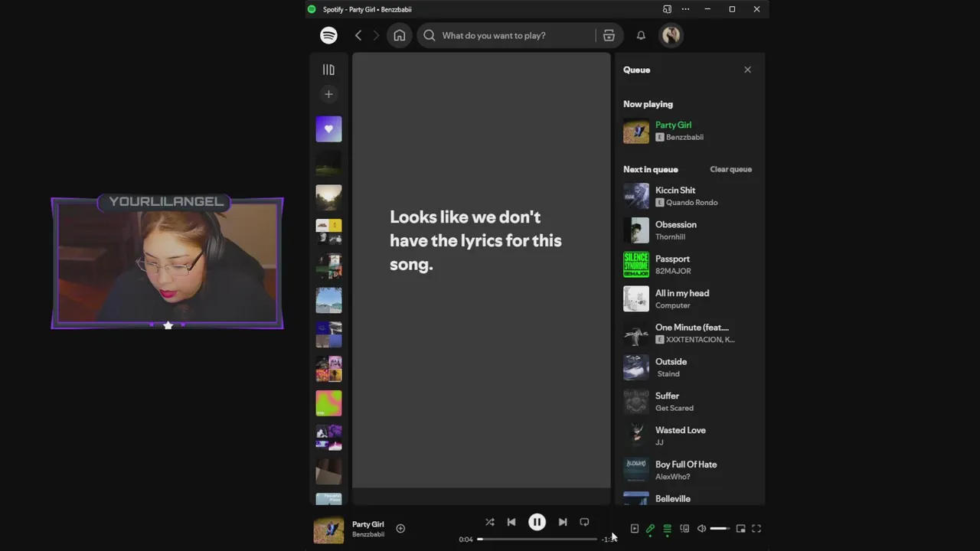Clear the queue
The image size is (980, 551).
[x=730, y=169]
